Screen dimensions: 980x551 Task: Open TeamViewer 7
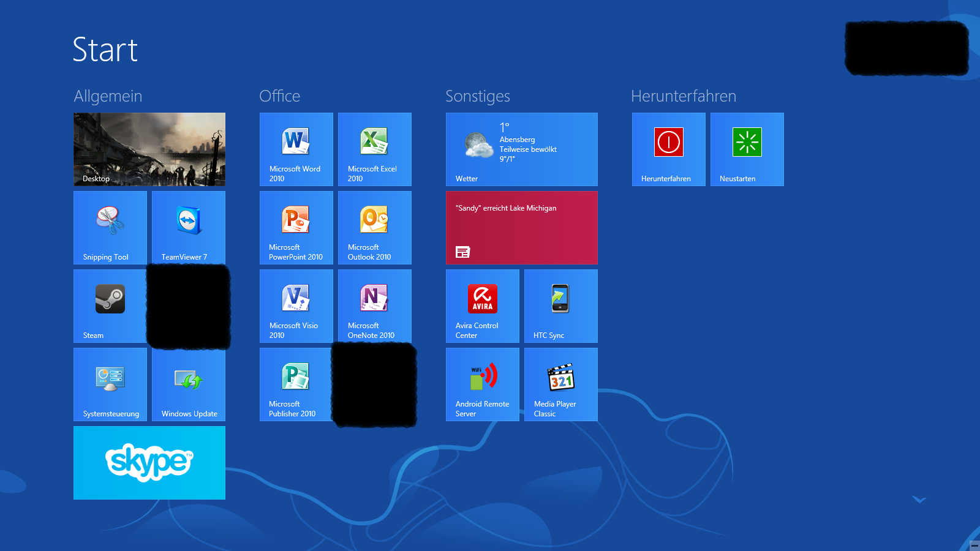coord(189,228)
